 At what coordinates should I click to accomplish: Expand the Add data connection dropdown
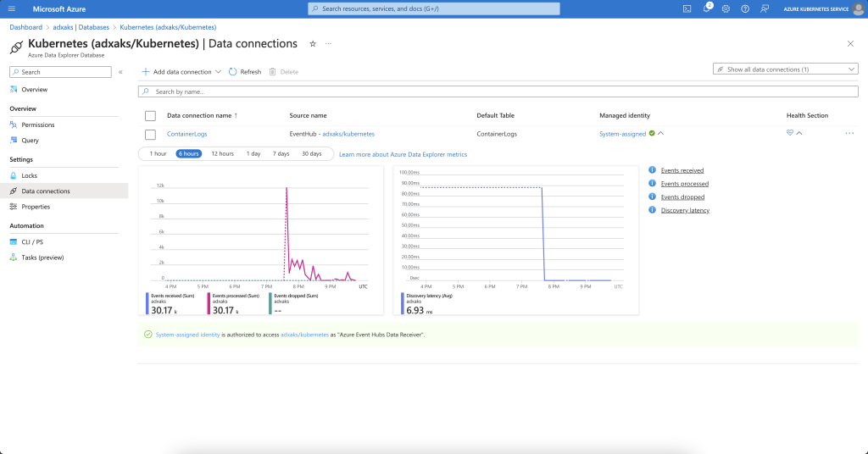218,72
